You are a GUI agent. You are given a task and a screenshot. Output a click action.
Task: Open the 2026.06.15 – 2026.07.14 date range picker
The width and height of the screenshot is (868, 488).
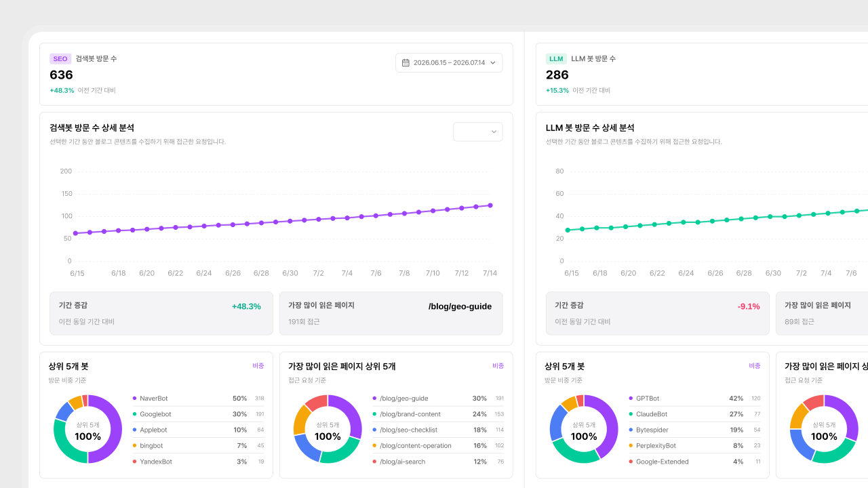click(x=449, y=62)
